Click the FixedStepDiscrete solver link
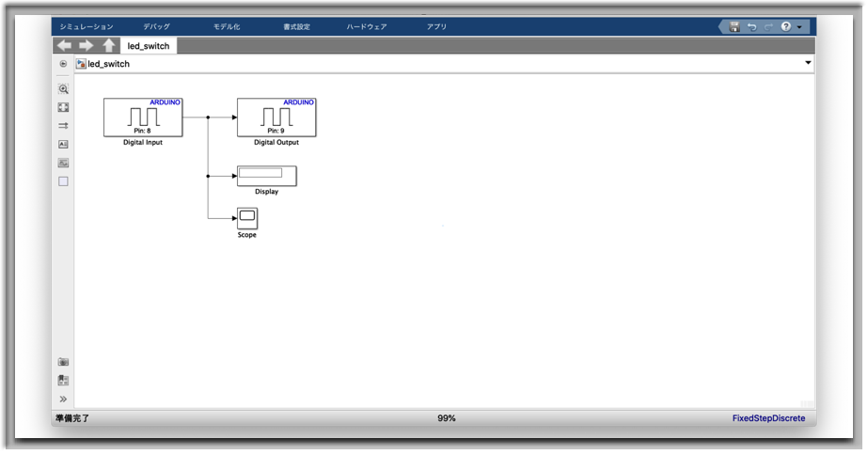868x455 pixels. (768, 418)
